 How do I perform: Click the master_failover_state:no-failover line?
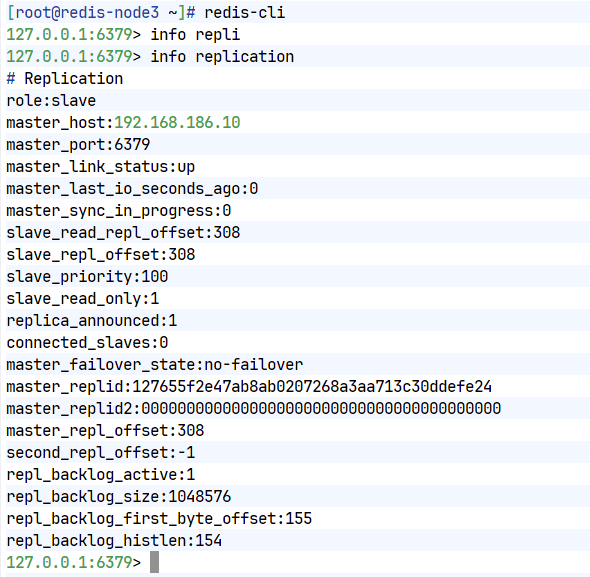155,365
